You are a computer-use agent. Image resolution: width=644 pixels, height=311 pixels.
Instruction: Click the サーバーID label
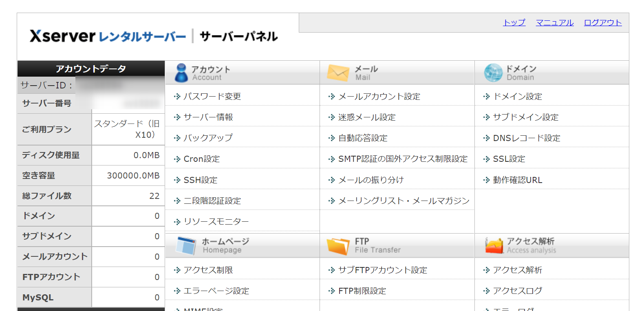(x=46, y=85)
